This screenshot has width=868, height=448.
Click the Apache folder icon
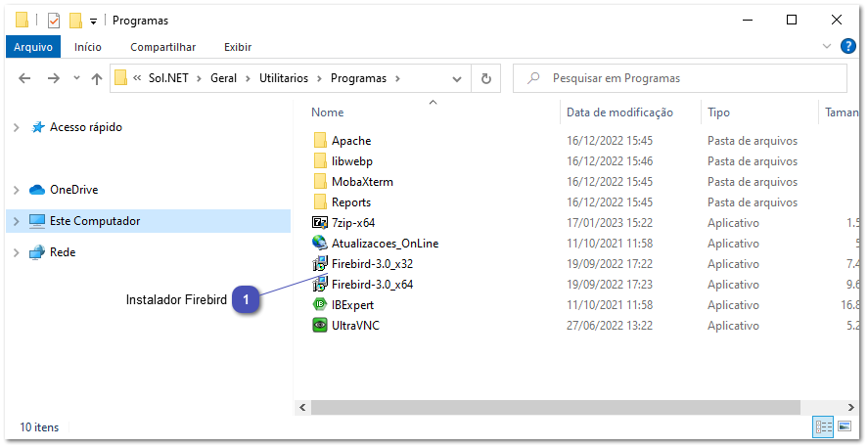point(320,141)
